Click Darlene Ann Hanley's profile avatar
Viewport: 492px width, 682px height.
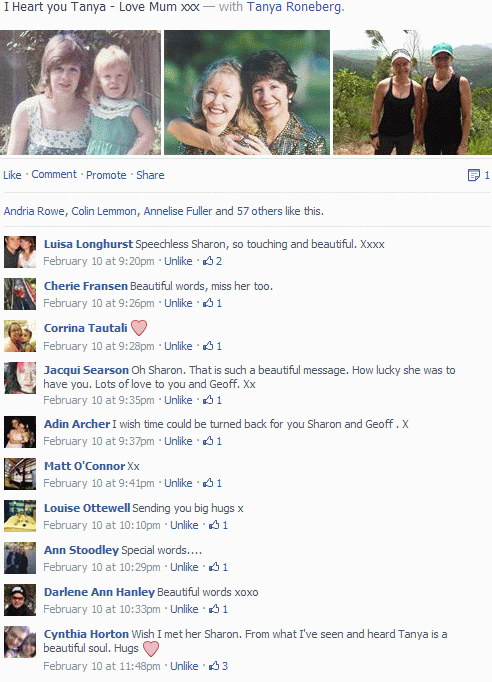(x=20, y=600)
